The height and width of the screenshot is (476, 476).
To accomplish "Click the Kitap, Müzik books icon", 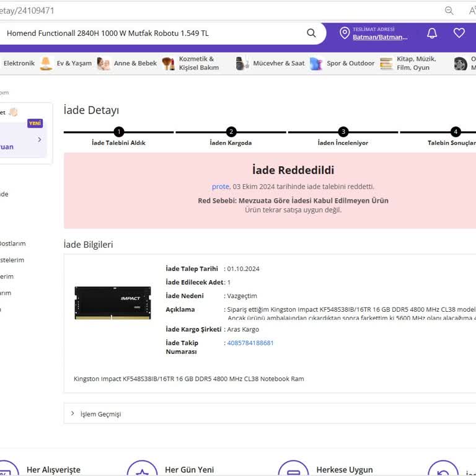I will tap(386, 63).
